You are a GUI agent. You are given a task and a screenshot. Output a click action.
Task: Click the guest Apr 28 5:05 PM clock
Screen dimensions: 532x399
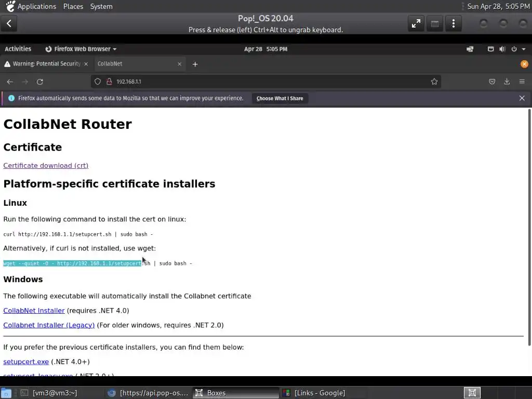click(265, 49)
